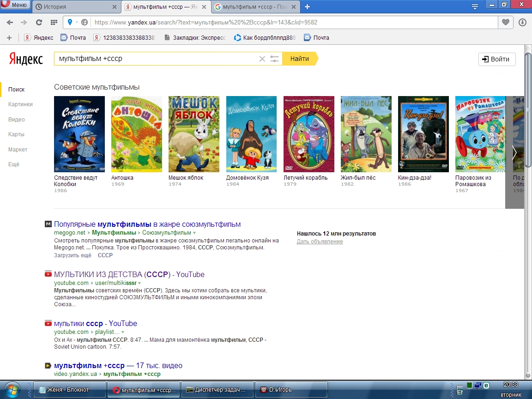
Task: Open МУЛЬТИКИ ИЗ ДЕТСТВА (СССР) YouTube link
Action: pos(129,274)
